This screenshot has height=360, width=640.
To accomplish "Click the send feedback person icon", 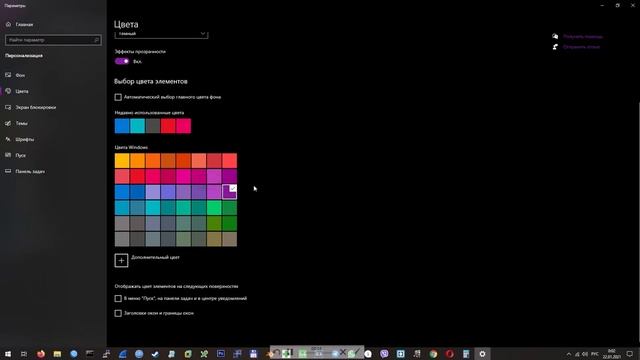I will coord(555,47).
